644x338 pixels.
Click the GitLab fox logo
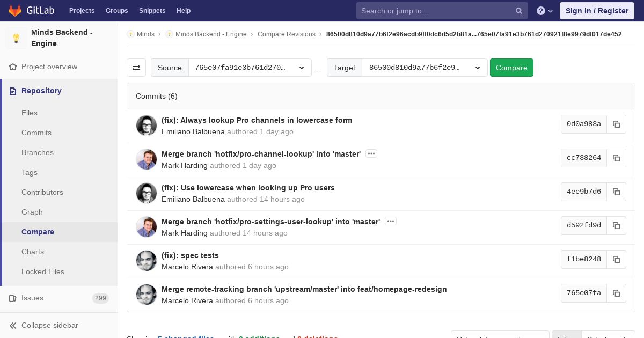pyautogui.click(x=15, y=11)
